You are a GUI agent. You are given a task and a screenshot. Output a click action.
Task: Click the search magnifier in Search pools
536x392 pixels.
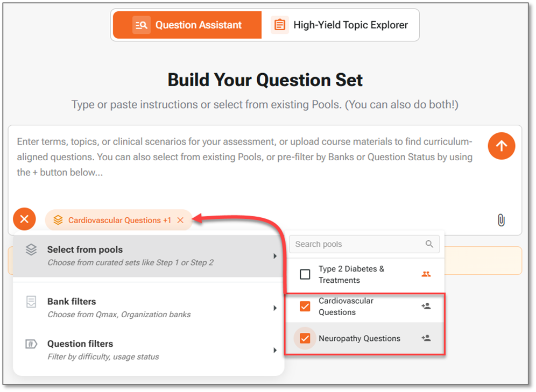tap(429, 244)
